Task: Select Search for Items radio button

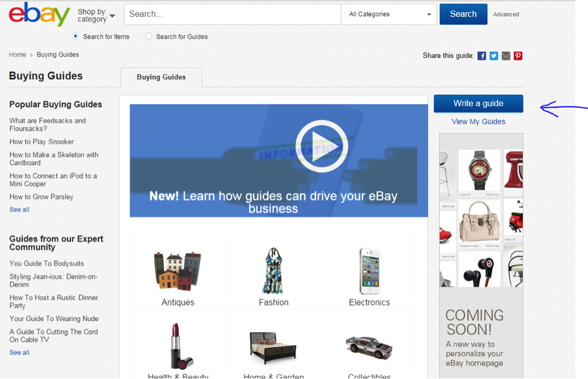Action: coord(76,36)
